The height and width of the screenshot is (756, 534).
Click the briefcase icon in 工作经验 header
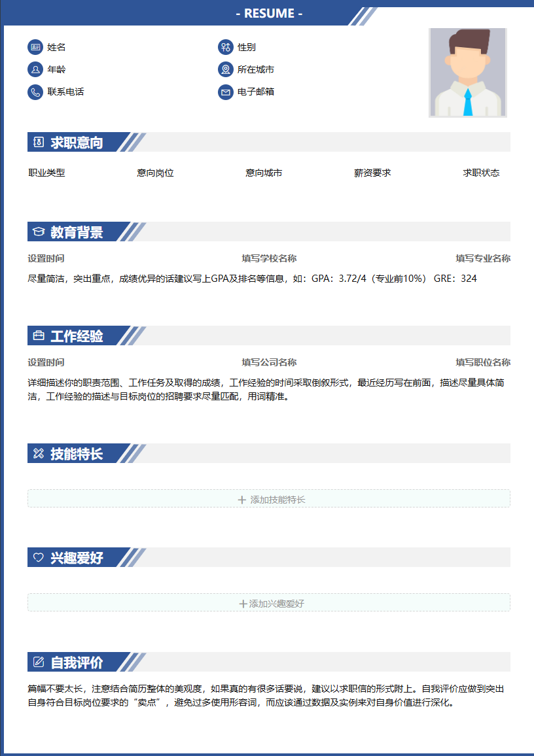tap(39, 336)
